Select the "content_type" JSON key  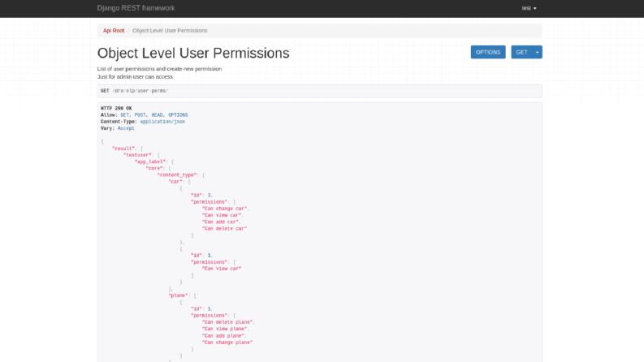[x=177, y=175]
